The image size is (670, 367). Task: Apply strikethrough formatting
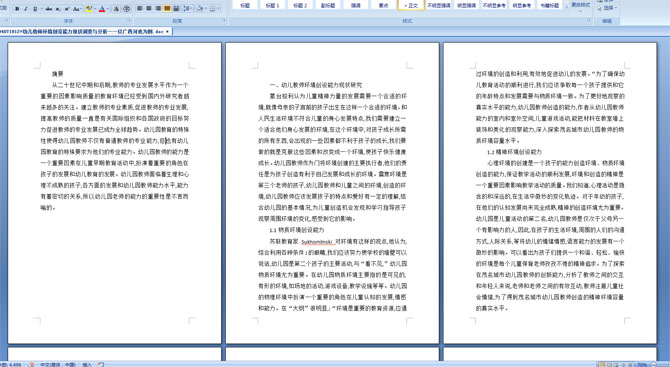coord(49,9)
